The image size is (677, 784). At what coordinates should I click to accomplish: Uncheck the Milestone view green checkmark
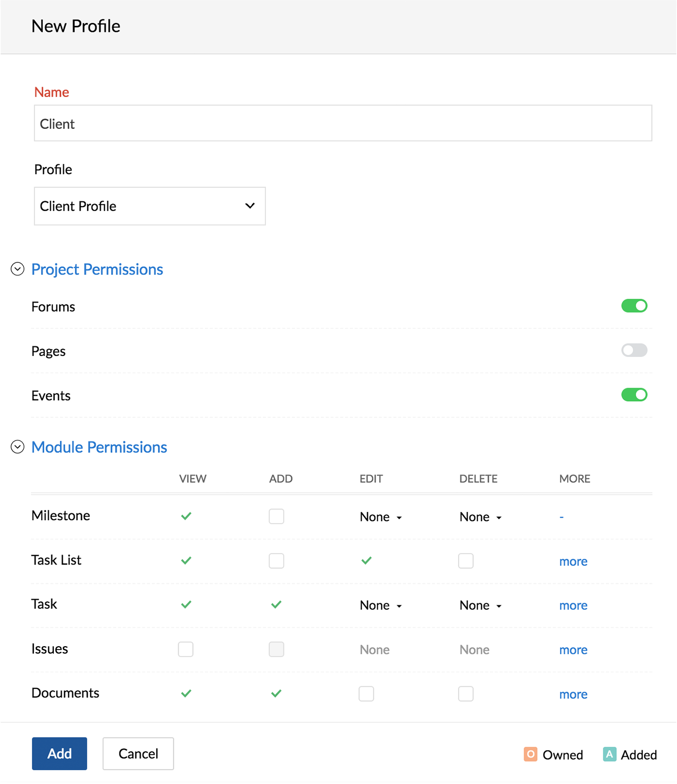pos(186,516)
